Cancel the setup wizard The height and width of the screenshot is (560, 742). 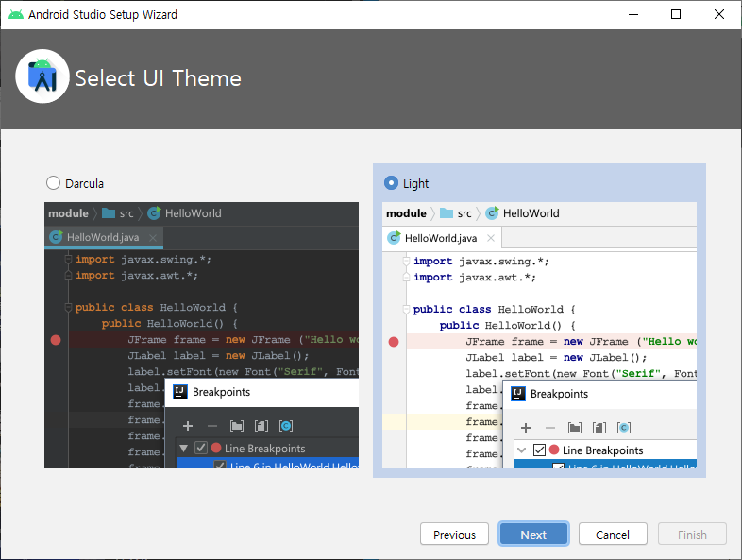click(x=613, y=535)
